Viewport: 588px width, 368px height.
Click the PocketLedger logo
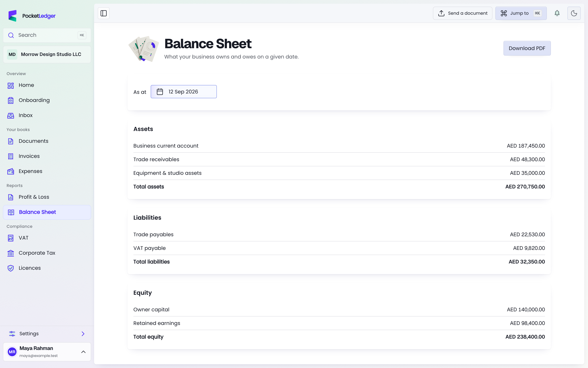32,16
